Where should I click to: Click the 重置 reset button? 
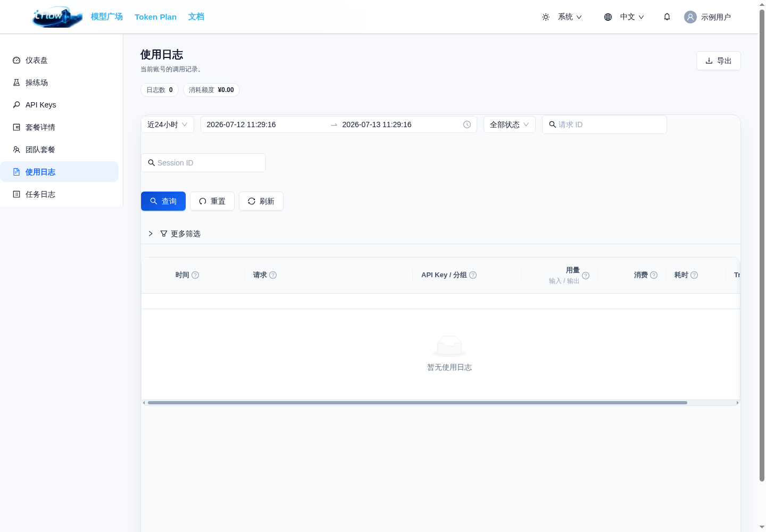(x=212, y=201)
